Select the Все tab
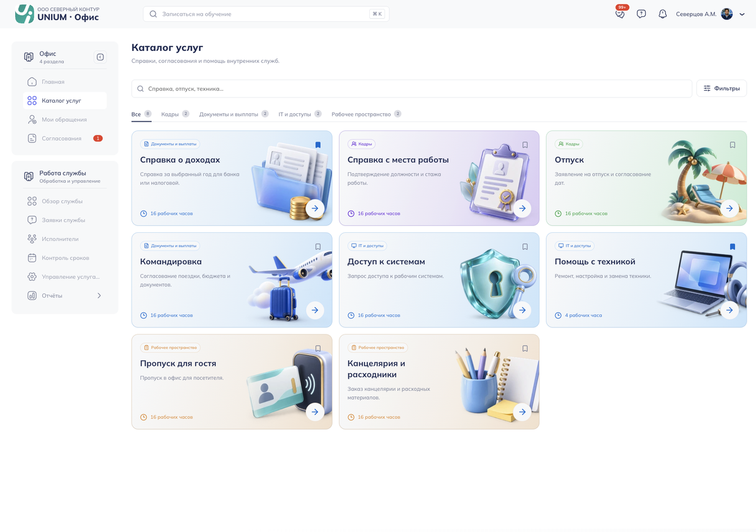Viewport: 756px width, 532px height. click(x=141, y=114)
